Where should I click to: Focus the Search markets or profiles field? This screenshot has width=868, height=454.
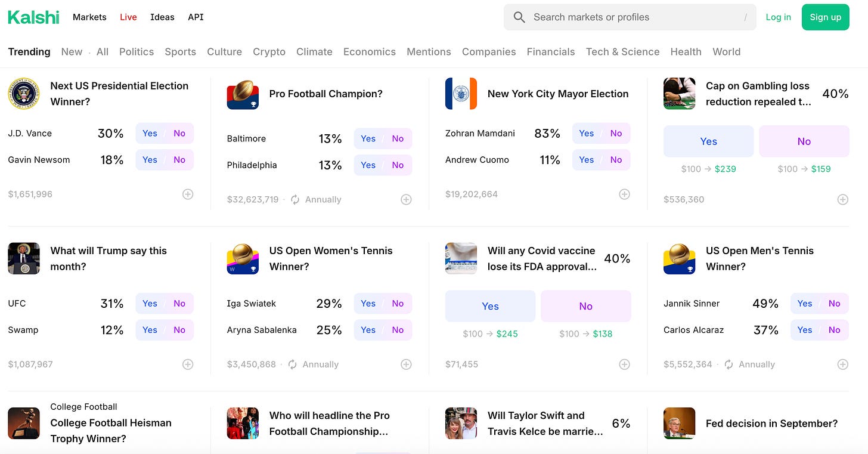632,17
